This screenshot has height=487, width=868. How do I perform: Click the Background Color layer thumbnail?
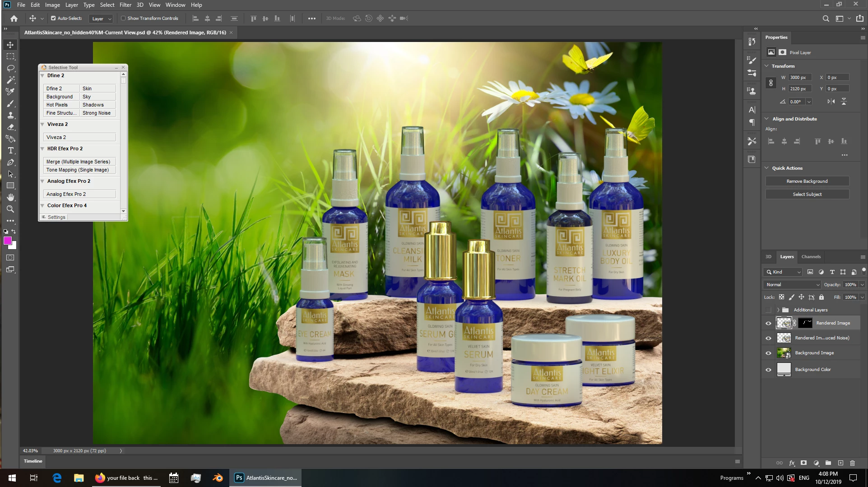[x=784, y=370]
